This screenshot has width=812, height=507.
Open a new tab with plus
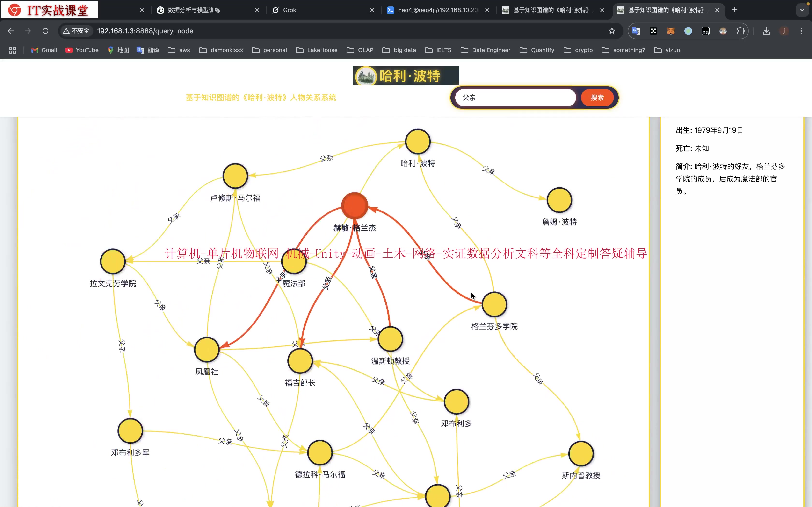pyautogui.click(x=734, y=10)
